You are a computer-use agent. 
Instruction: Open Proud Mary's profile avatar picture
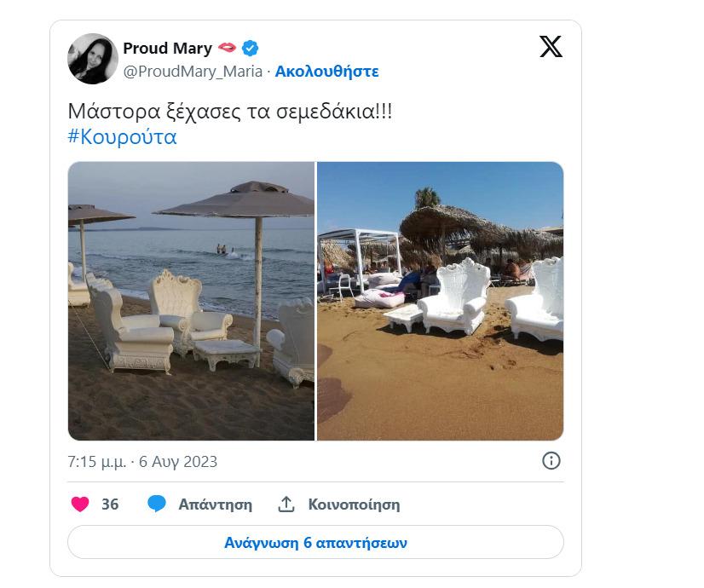[93, 59]
